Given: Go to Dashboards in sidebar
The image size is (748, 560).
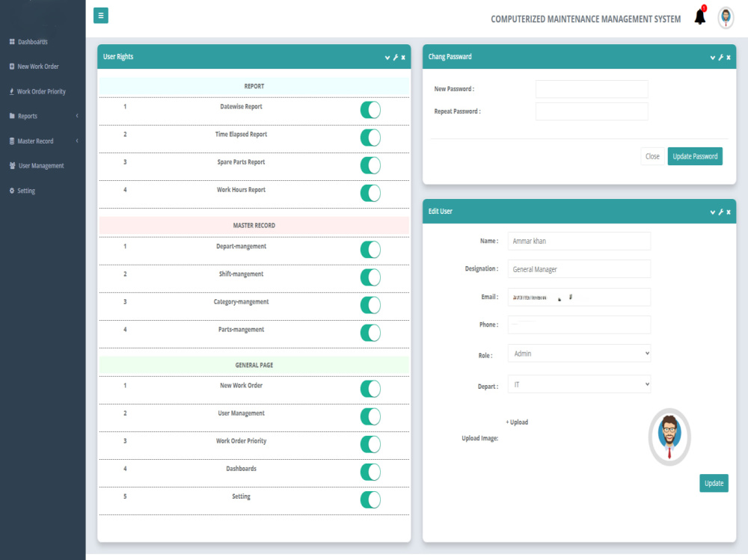Looking at the screenshot, I should pos(32,42).
